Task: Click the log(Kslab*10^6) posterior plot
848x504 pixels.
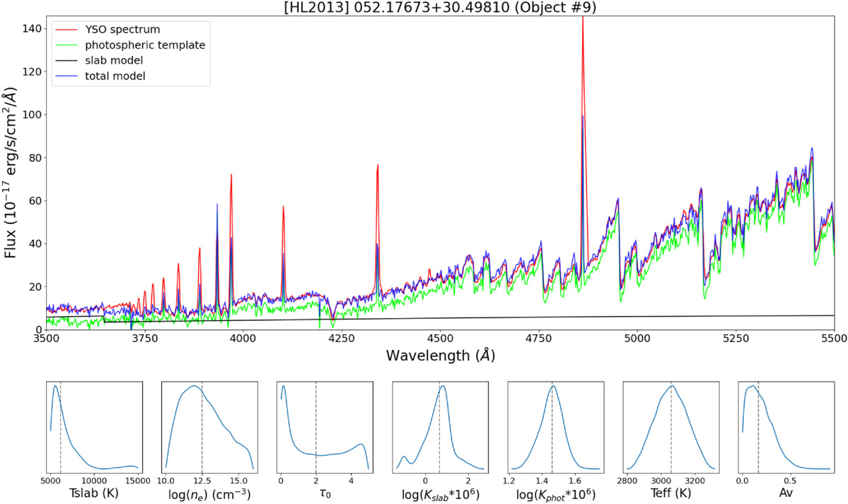Action: point(440,427)
